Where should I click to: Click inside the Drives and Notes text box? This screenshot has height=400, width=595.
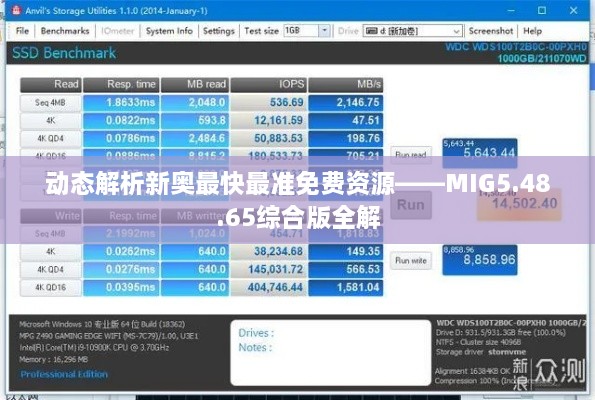[x=331, y=353]
